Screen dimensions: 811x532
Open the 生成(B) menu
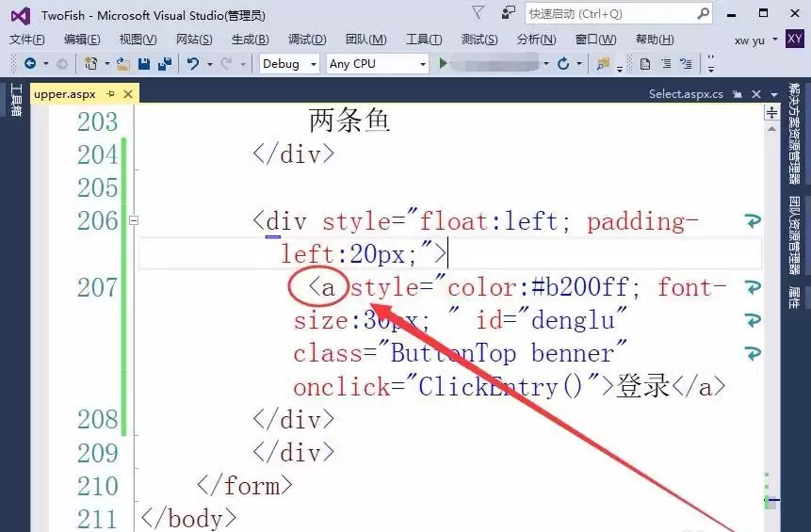coord(251,40)
